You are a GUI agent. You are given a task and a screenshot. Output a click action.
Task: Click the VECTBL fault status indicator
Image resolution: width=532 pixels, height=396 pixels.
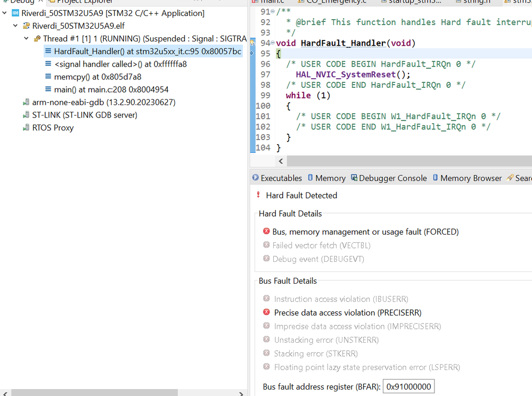266,245
